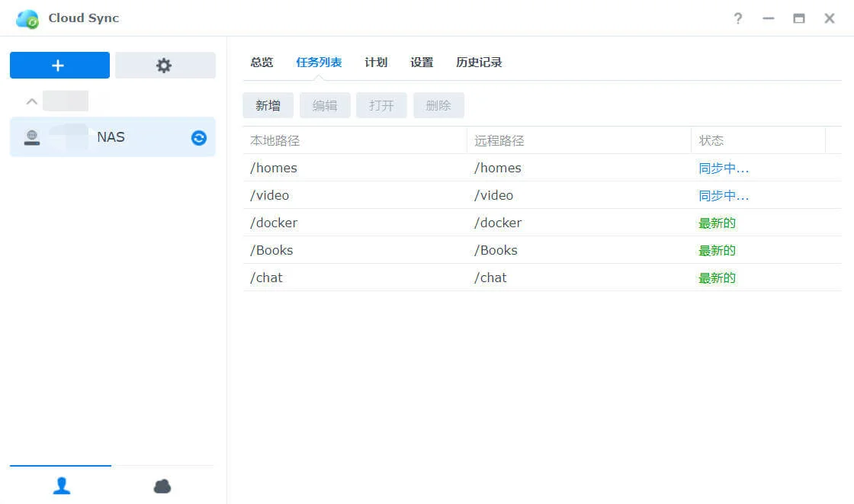Viewport: 854px width, 504px height.
Task: Switch to the user connections view icon
Action: (61, 486)
